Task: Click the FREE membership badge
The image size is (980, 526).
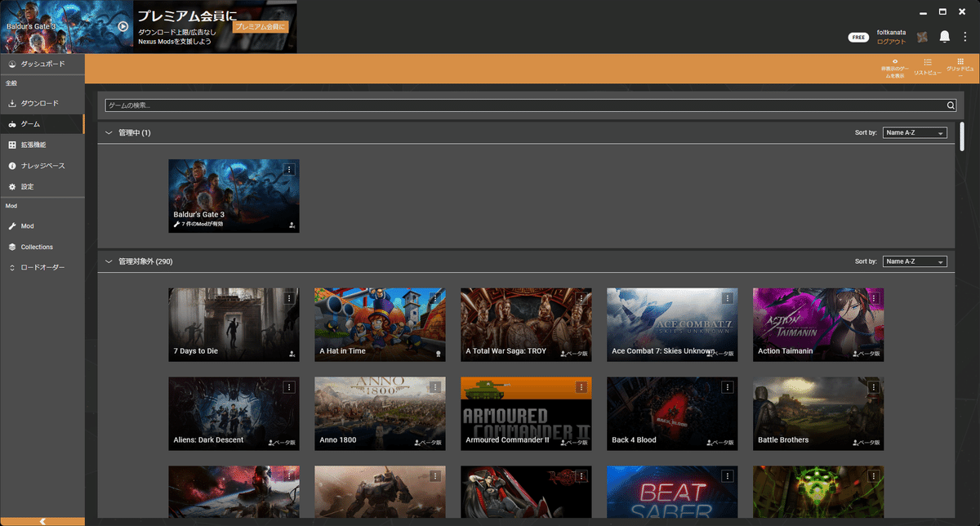Action: click(x=858, y=37)
